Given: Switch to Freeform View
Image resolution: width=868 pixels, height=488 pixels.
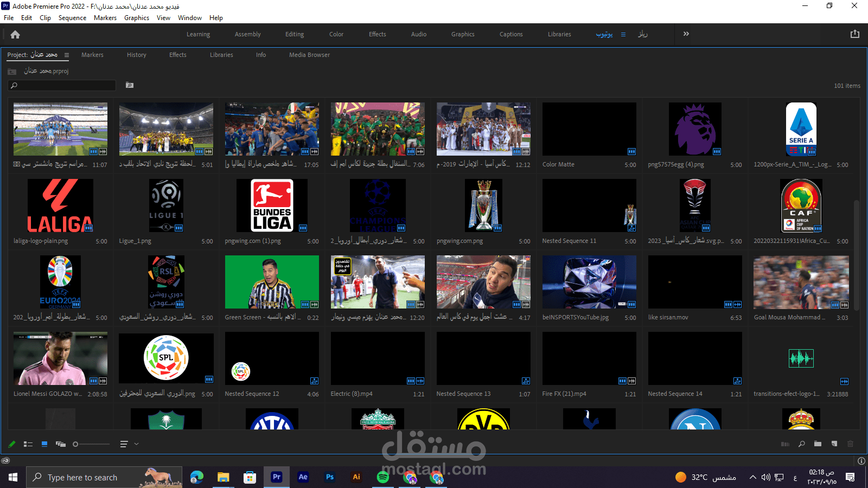Looking at the screenshot, I should [x=61, y=444].
